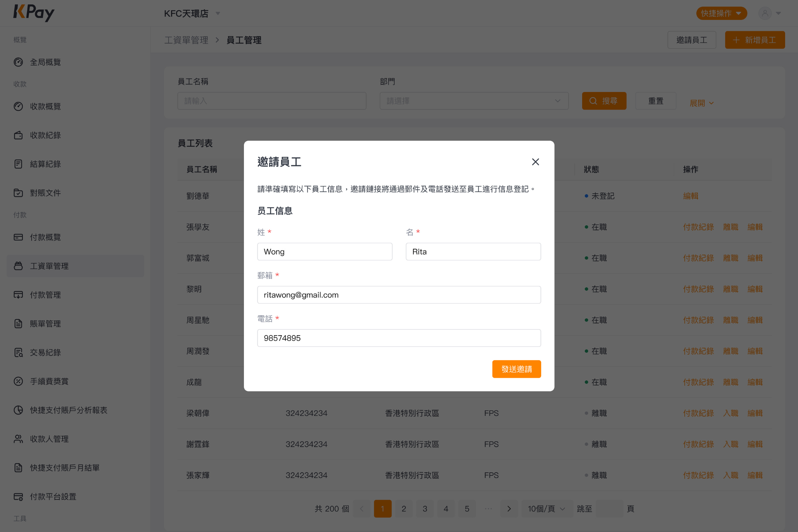Image resolution: width=798 pixels, height=532 pixels.
Task: Focus the 名 field containing Rita
Action: point(473,252)
